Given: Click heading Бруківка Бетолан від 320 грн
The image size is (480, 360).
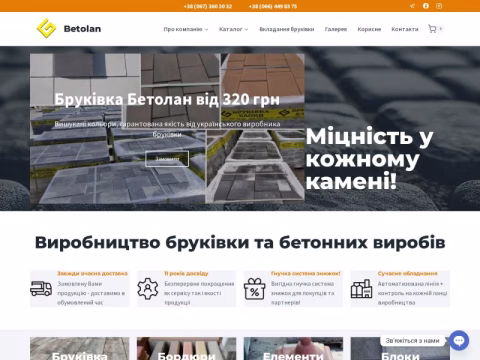Looking at the screenshot, I should pyautogui.click(x=167, y=99).
